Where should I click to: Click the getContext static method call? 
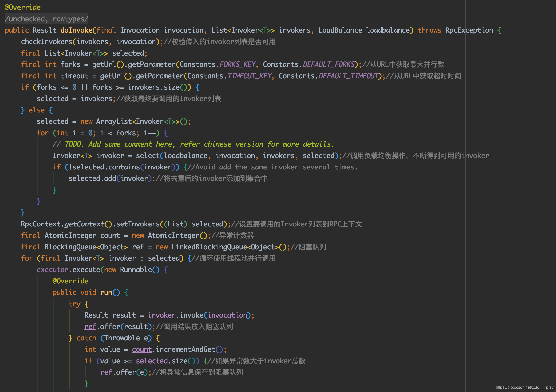tap(84, 224)
